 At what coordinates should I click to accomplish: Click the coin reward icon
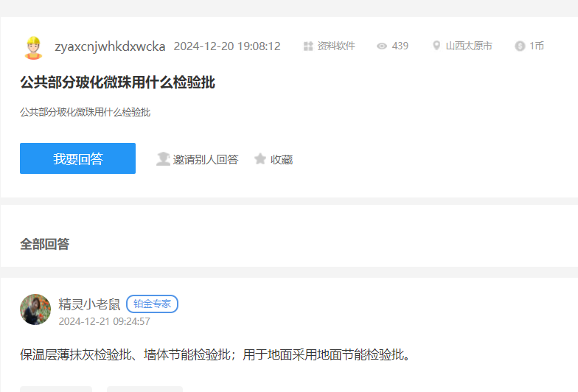click(x=520, y=46)
